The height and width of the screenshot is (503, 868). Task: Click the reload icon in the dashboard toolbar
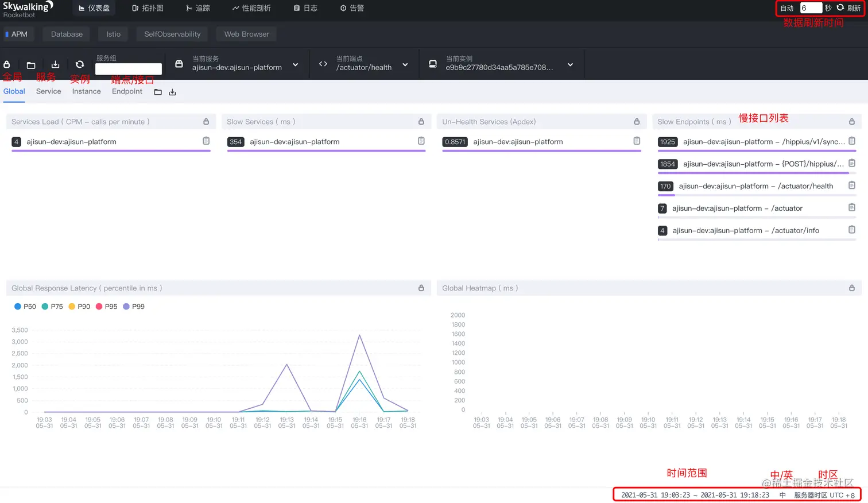tap(80, 64)
